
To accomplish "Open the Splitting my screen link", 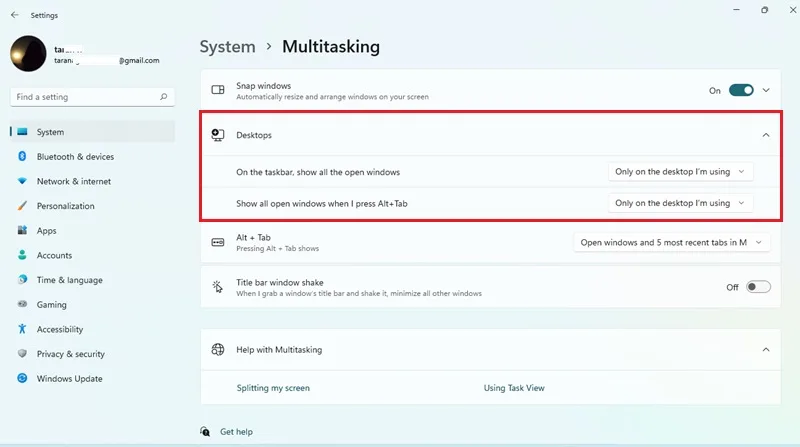I will pyautogui.click(x=273, y=388).
